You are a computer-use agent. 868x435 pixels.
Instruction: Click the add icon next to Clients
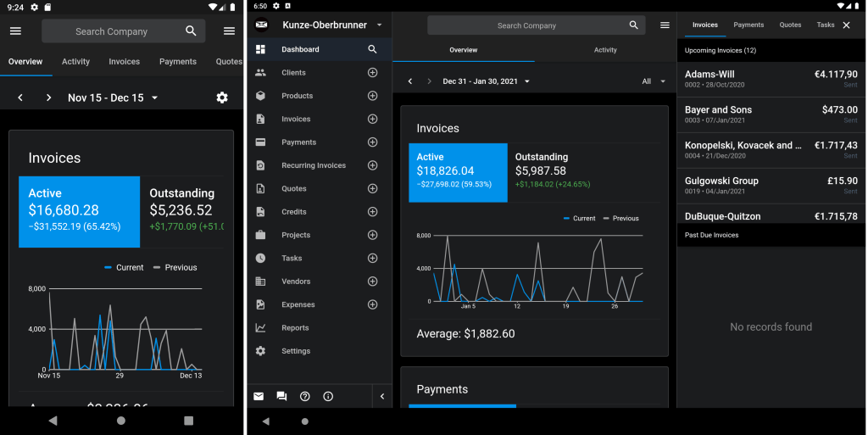[x=372, y=73]
